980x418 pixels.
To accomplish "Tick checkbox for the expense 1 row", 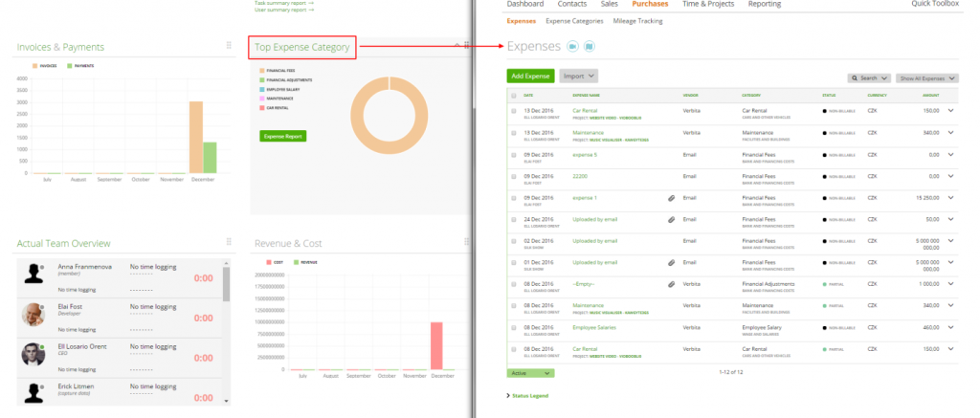I will tap(514, 198).
